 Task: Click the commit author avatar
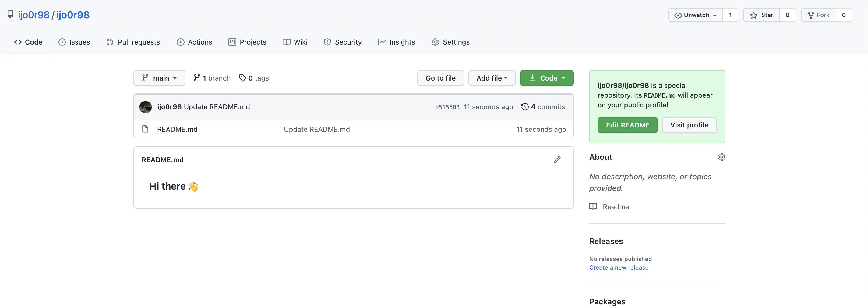click(x=146, y=107)
